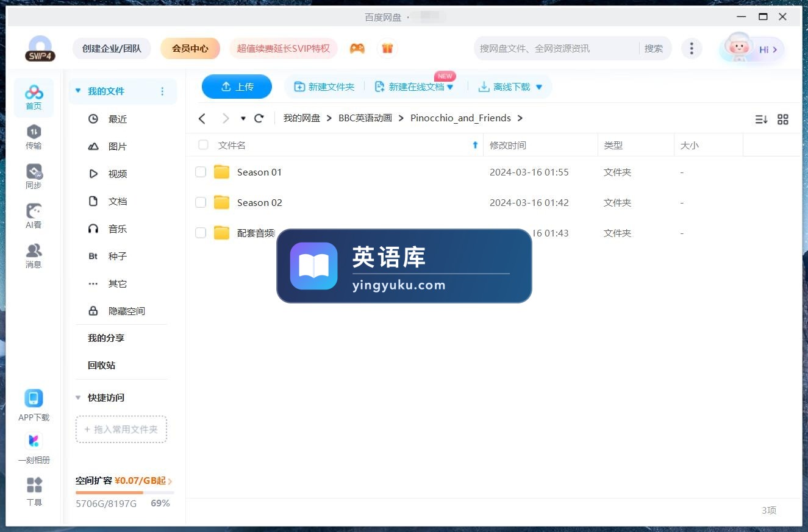The height and width of the screenshot is (532, 808).
Task: Open the three-dot more menu beside search
Action: (x=691, y=49)
